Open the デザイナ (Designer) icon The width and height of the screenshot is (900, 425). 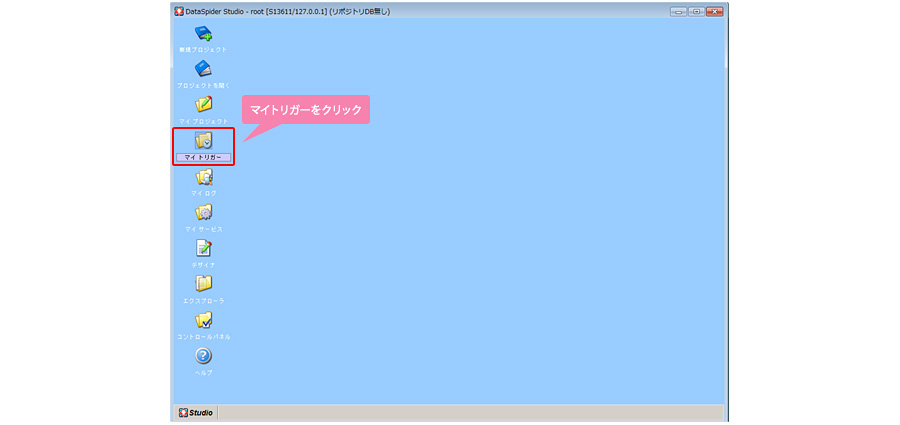pos(203,248)
